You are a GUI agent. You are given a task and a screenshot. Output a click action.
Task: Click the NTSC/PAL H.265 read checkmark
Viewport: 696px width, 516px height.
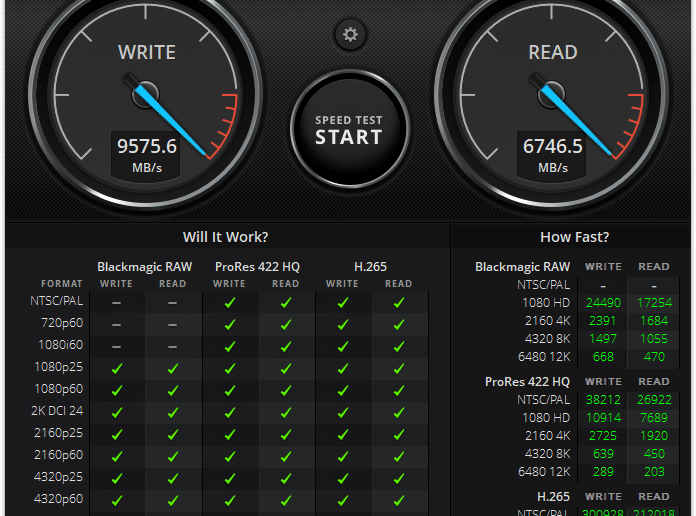[x=399, y=303]
